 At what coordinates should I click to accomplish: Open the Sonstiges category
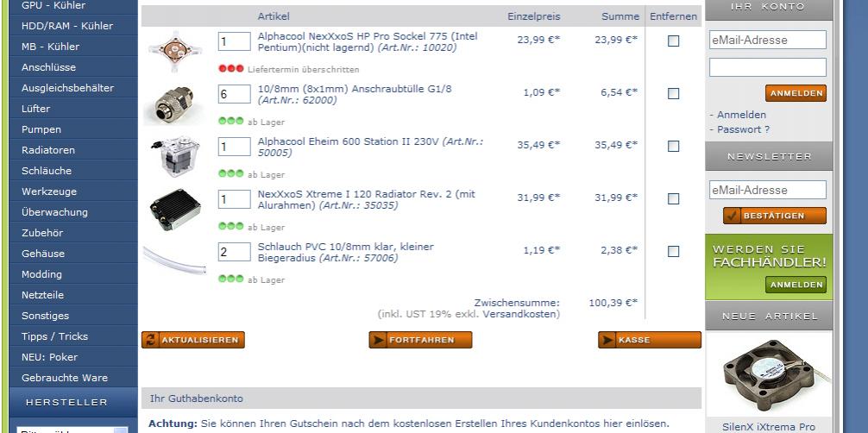pyautogui.click(x=73, y=316)
